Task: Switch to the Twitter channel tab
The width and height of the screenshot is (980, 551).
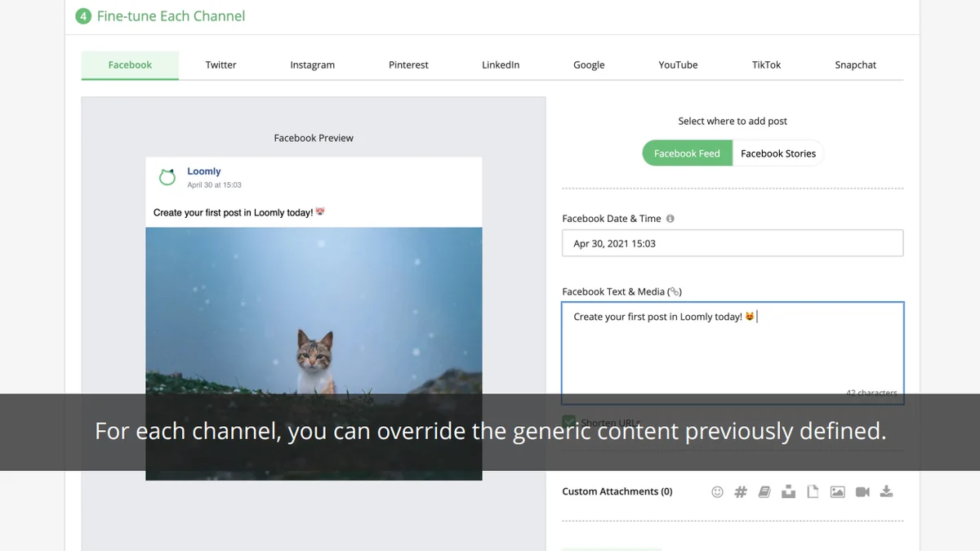Action: coord(220,64)
